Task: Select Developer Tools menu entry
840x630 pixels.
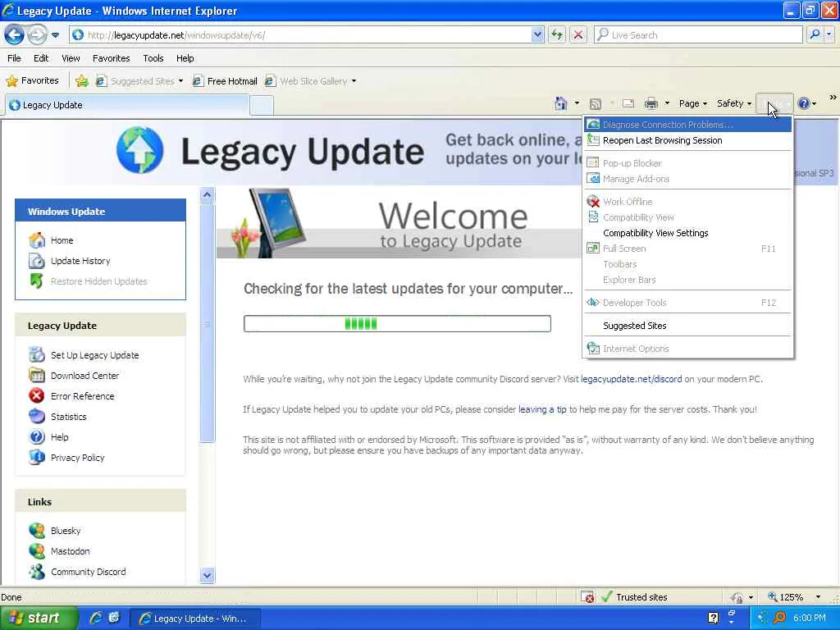Action: pos(688,303)
